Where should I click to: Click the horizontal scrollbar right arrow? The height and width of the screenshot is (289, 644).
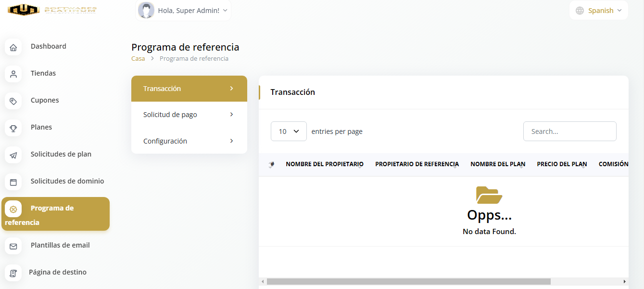click(624, 281)
